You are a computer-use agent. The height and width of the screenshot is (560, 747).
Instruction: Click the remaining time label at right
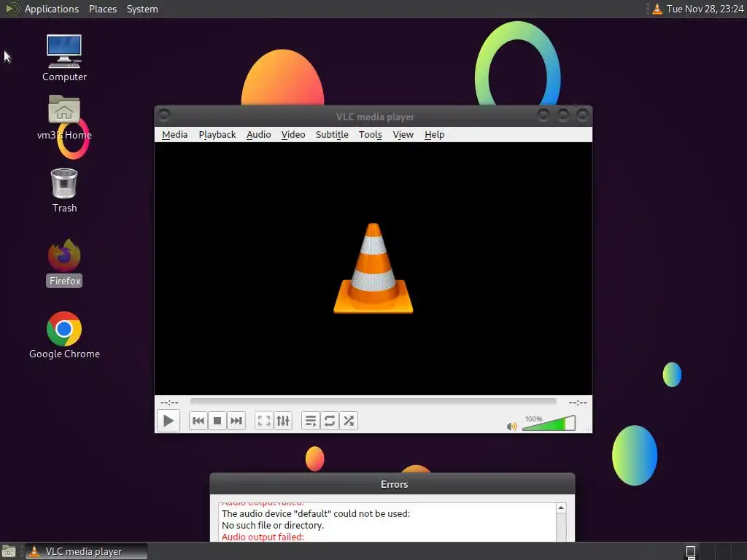[578, 402]
